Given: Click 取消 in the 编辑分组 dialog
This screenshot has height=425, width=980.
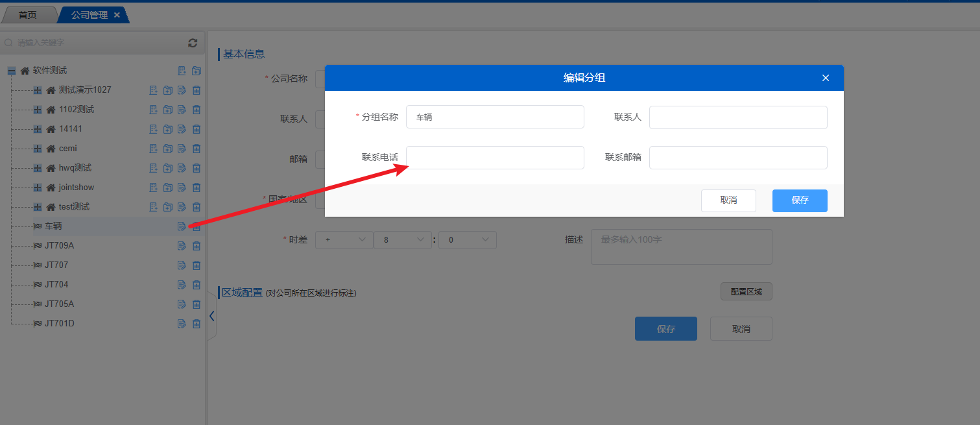Looking at the screenshot, I should coord(728,200).
